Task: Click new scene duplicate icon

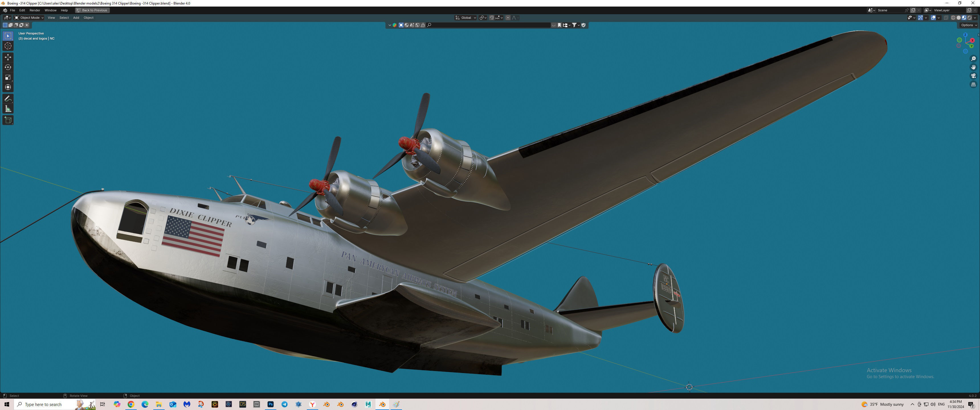Action: point(913,10)
